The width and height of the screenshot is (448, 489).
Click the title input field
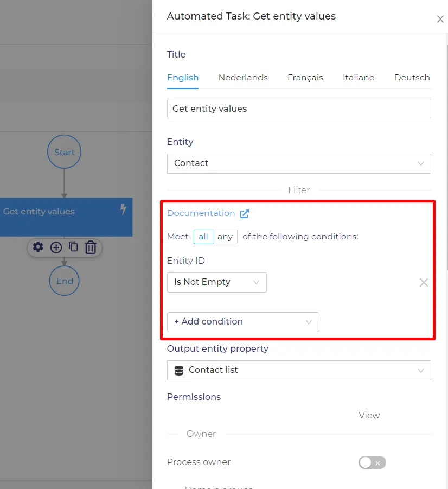point(299,109)
